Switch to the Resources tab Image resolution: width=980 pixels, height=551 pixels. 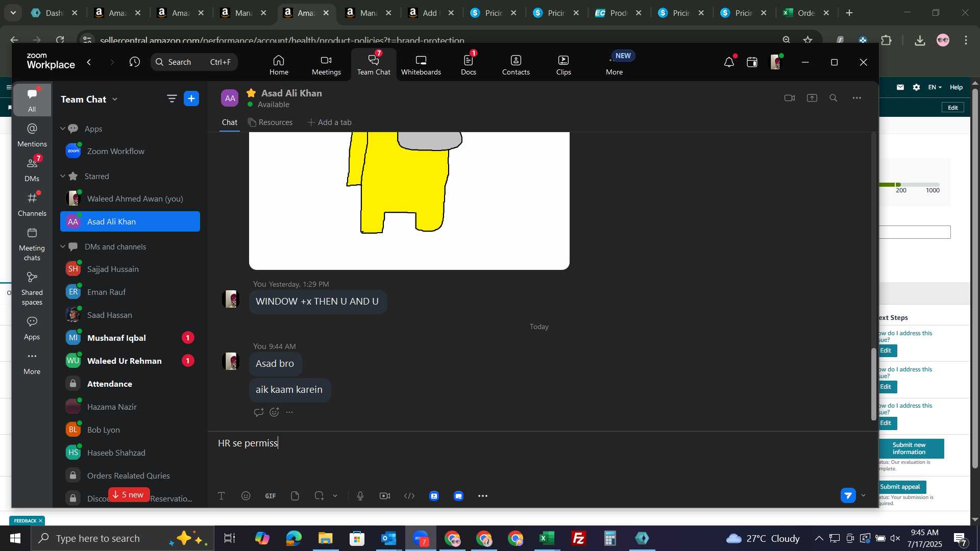coord(271,122)
